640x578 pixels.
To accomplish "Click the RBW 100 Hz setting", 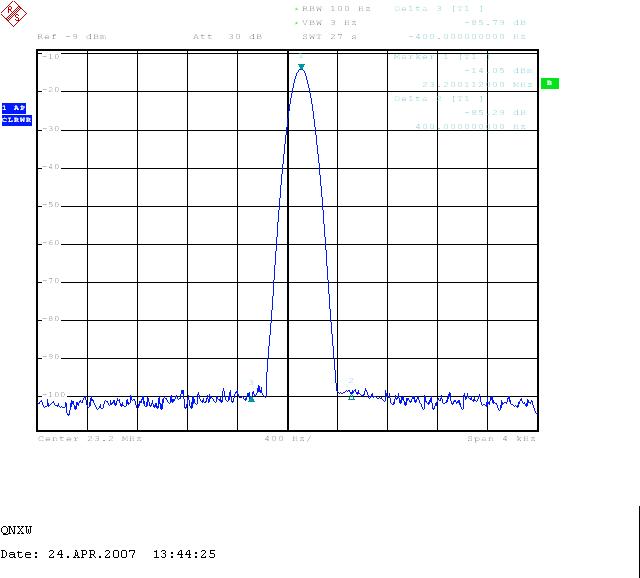I will pos(334,8).
